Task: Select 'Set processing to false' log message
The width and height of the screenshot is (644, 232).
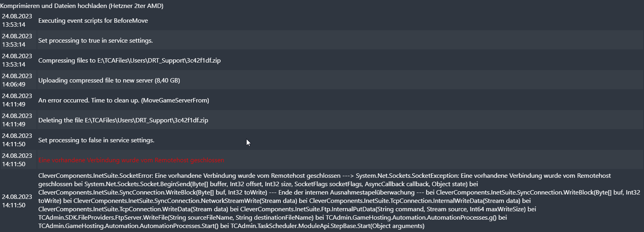Action: (96, 140)
